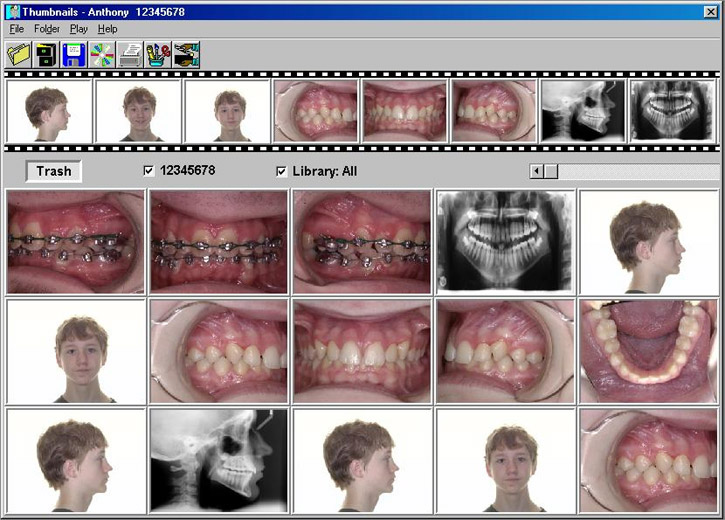Screen dimensions: 725x520
Task: Select the lower arch occlusal tongue photo
Action: pos(649,351)
